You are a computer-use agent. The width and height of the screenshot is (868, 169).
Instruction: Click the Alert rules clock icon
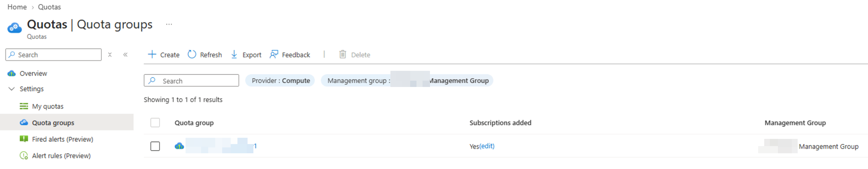click(24, 156)
